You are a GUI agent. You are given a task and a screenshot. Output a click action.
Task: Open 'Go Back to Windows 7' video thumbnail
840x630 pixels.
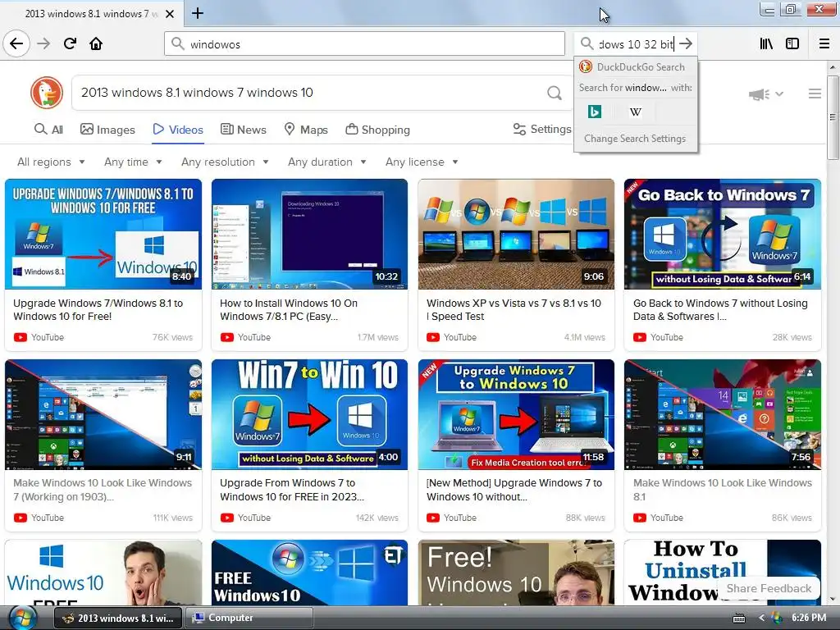pos(723,234)
